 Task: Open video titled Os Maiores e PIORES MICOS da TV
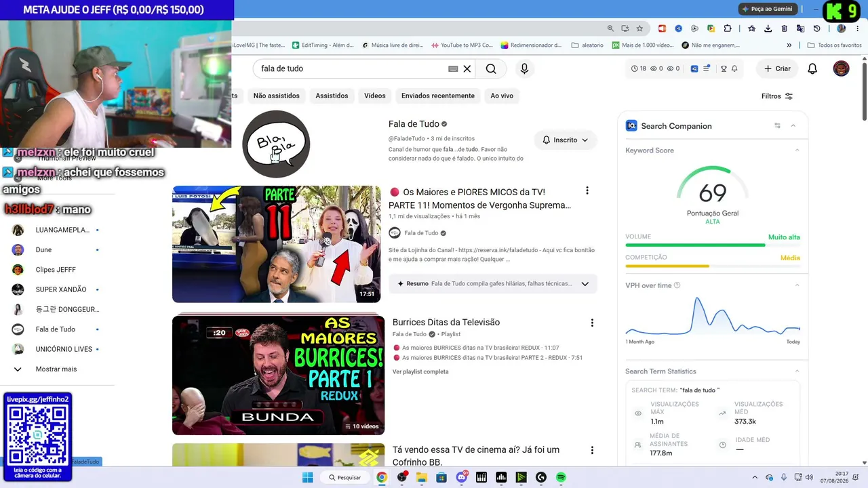[x=480, y=199]
